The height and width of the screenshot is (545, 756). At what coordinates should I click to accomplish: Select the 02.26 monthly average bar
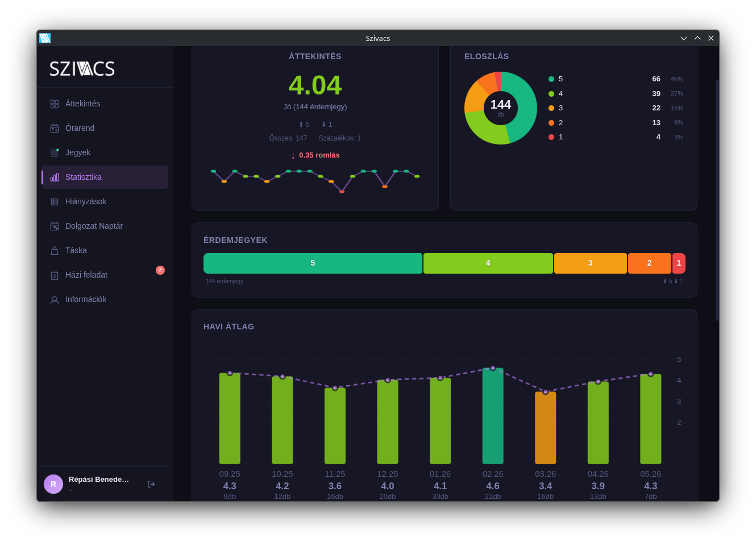pos(493,416)
